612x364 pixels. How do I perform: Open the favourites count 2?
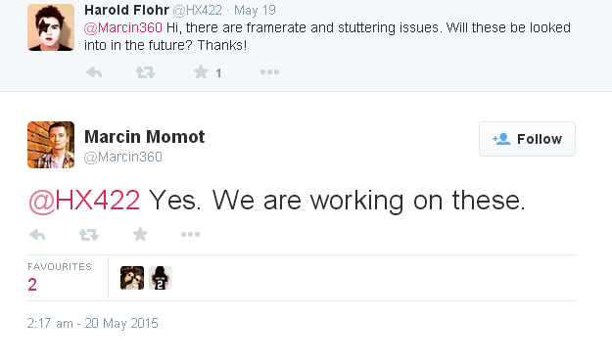32,285
